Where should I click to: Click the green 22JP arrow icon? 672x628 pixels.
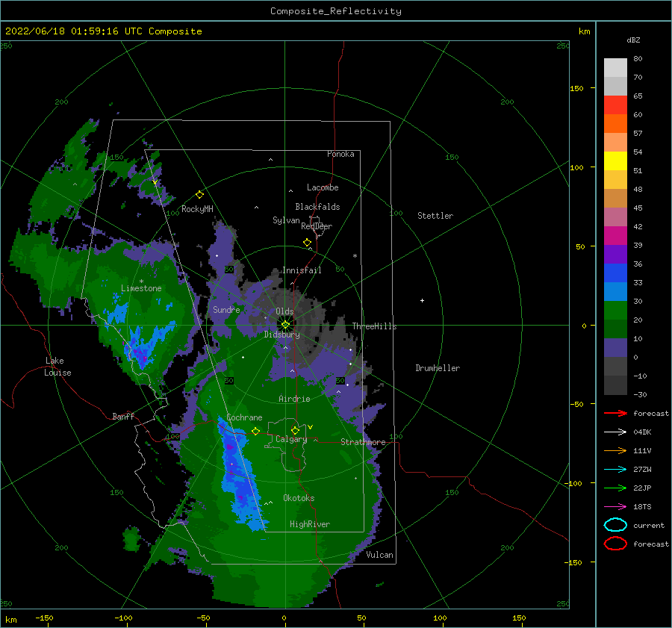[x=615, y=488]
